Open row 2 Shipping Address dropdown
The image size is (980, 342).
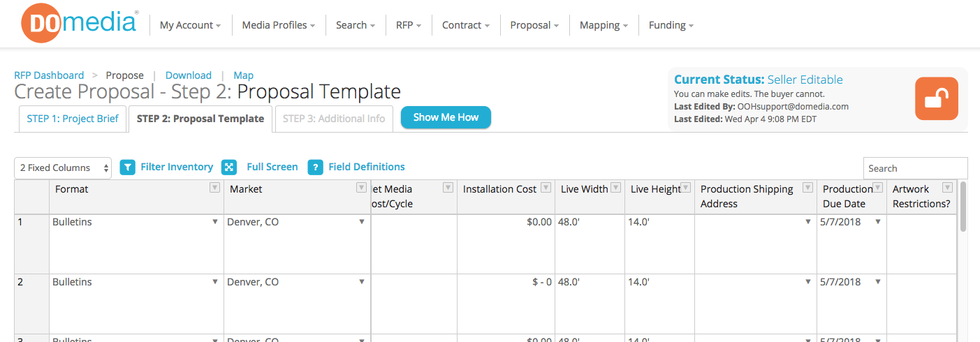[x=808, y=282]
